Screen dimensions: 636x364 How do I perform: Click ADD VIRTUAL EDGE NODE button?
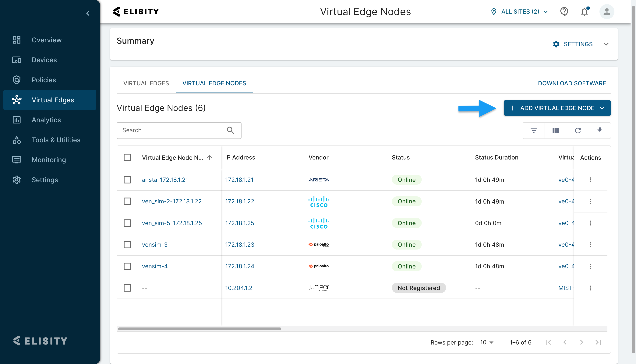pos(557,108)
